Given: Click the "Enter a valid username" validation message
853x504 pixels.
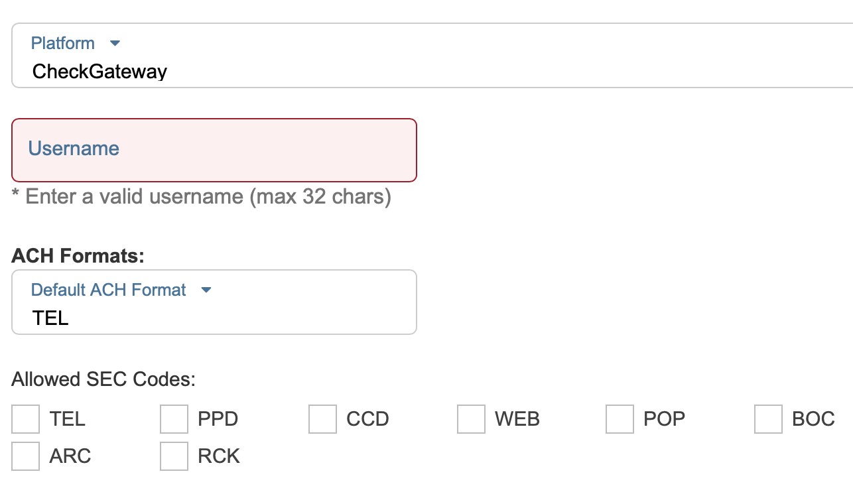Looking at the screenshot, I should point(201,197).
